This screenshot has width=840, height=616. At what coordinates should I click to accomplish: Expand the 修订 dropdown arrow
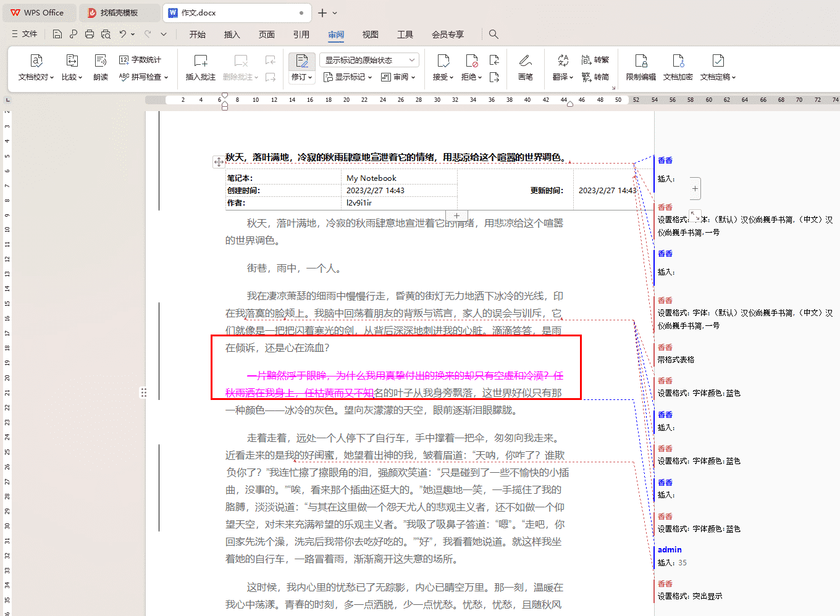pos(309,78)
